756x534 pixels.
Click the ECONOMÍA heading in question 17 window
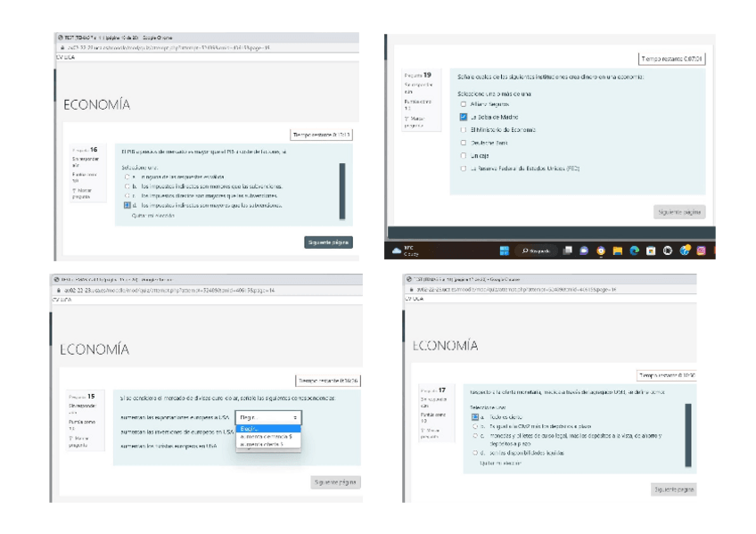coord(446,346)
